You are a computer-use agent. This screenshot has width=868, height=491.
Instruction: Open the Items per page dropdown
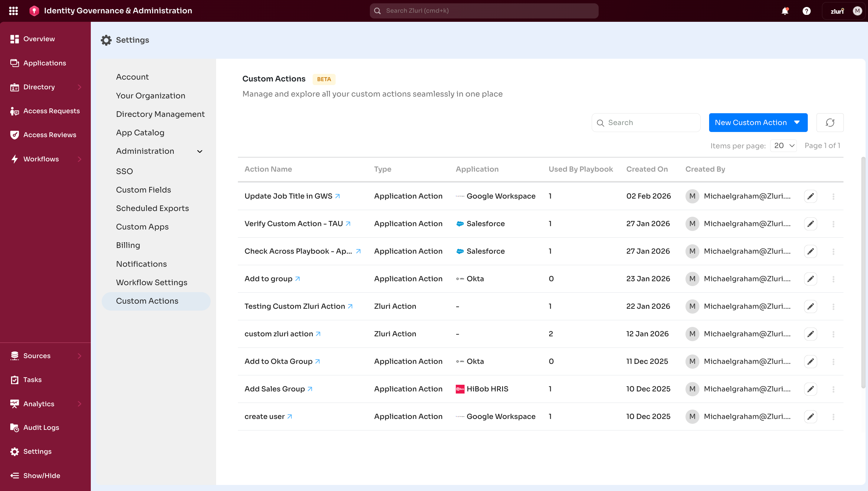783,146
